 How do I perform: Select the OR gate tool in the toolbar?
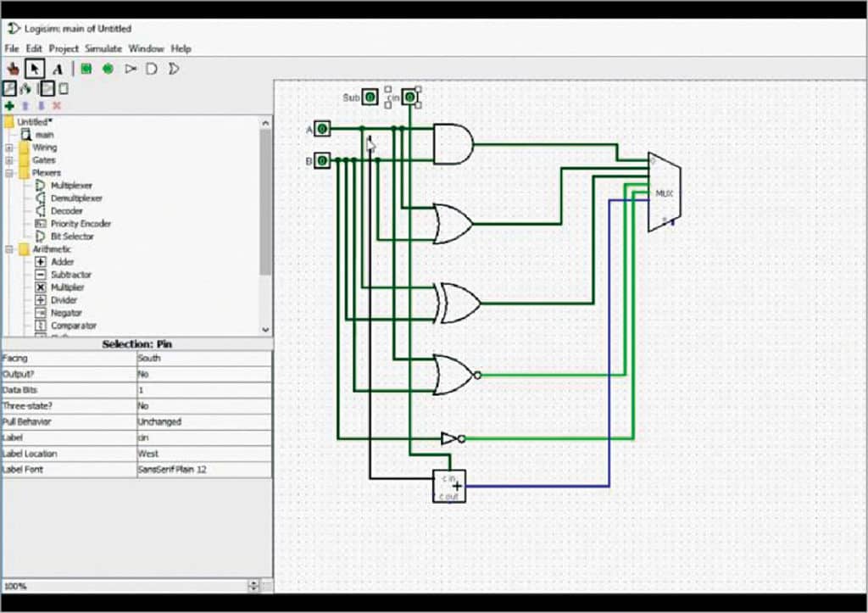click(174, 68)
